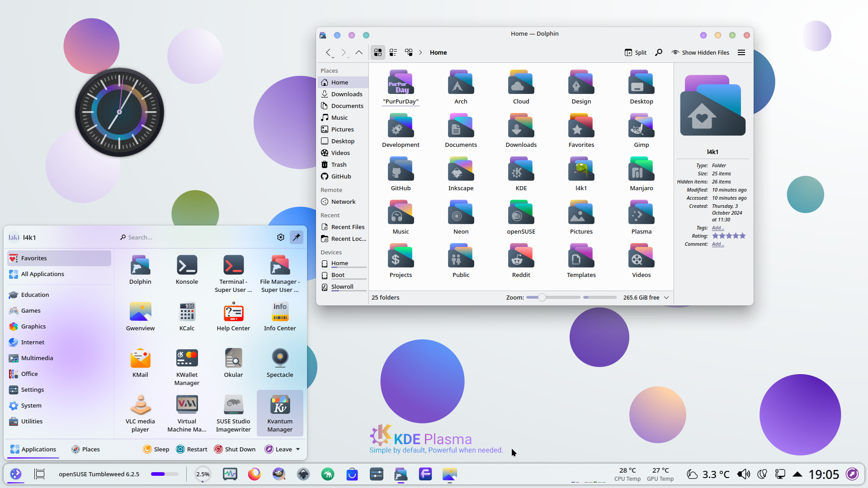Open the Manjaro folder

(x=641, y=174)
